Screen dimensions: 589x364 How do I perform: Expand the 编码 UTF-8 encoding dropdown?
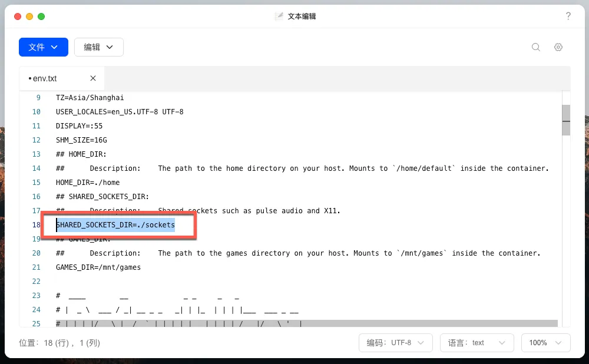pos(395,343)
